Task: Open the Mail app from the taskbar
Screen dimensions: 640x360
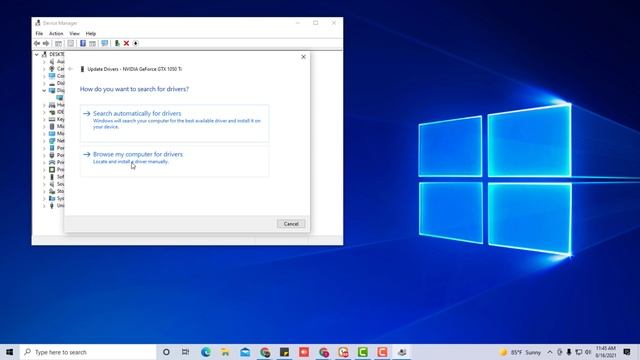Action: point(245,352)
